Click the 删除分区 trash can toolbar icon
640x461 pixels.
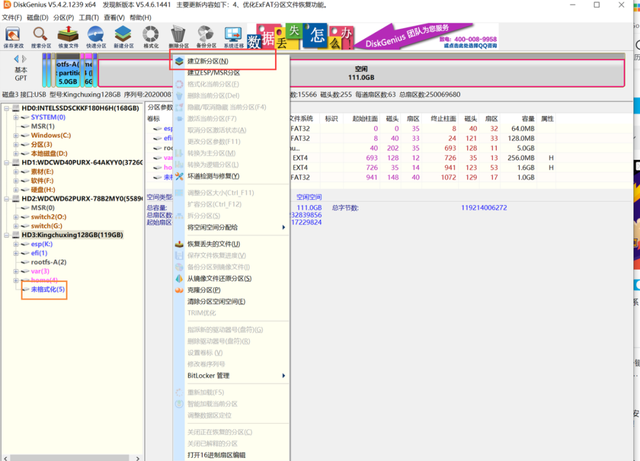click(x=178, y=37)
